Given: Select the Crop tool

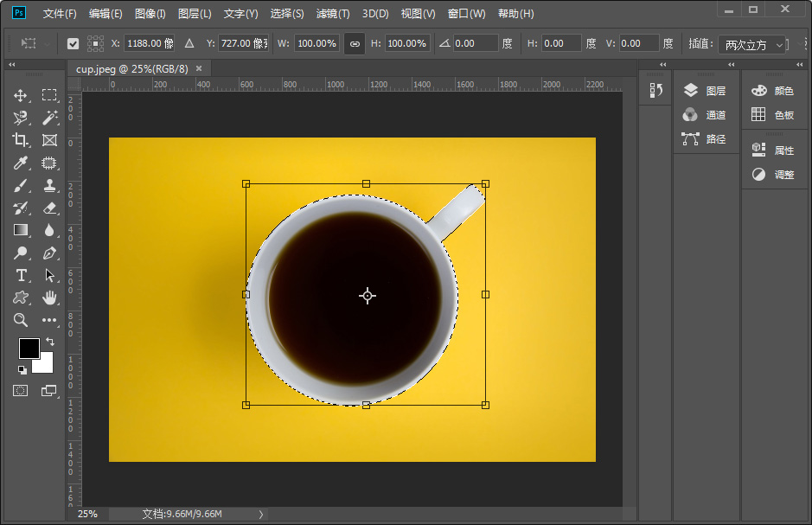Looking at the screenshot, I should point(20,140).
